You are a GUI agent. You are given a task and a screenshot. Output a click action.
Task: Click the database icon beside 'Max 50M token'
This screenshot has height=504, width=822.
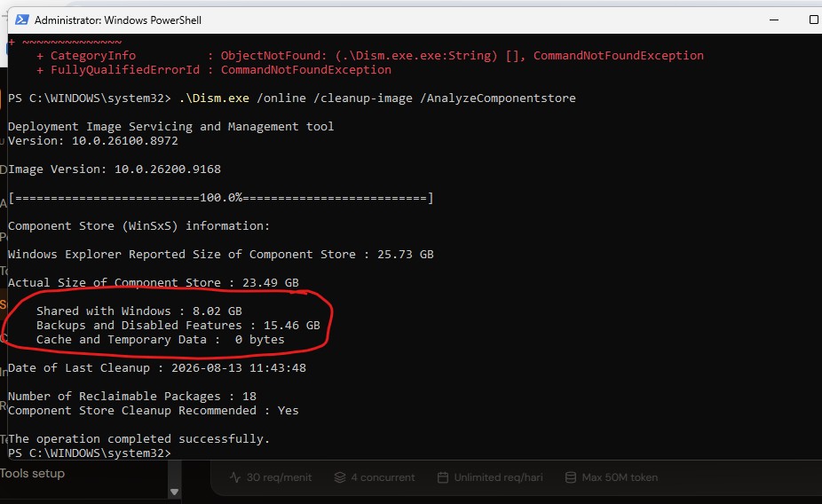pos(571,477)
